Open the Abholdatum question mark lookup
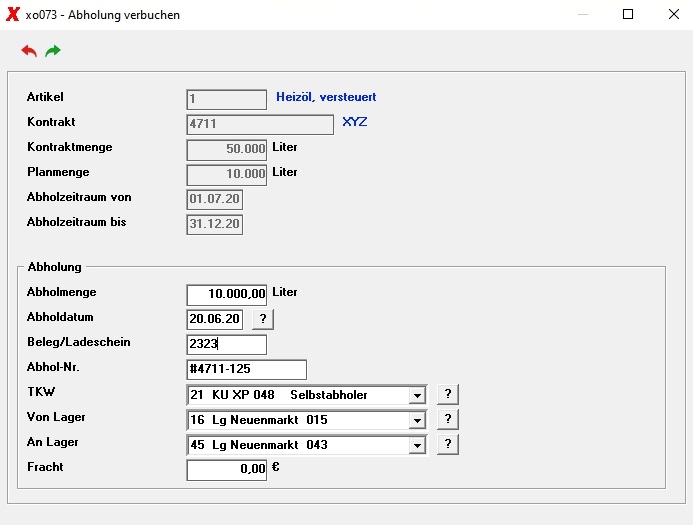The image size is (693, 525). 263,319
